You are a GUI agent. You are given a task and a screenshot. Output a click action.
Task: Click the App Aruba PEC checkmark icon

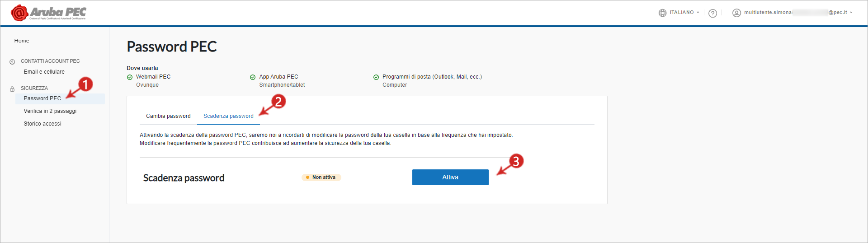coord(253,77)
